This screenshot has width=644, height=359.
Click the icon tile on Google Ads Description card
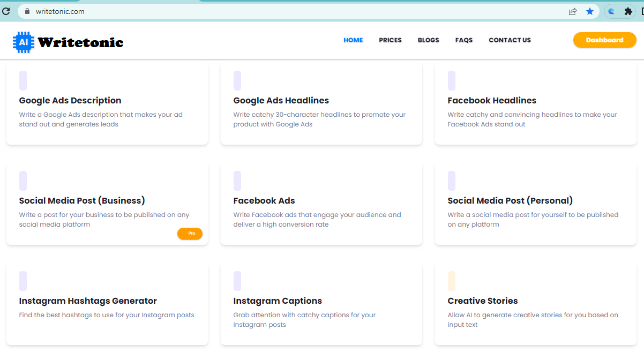pyautogui.click(x=23, y=80)
